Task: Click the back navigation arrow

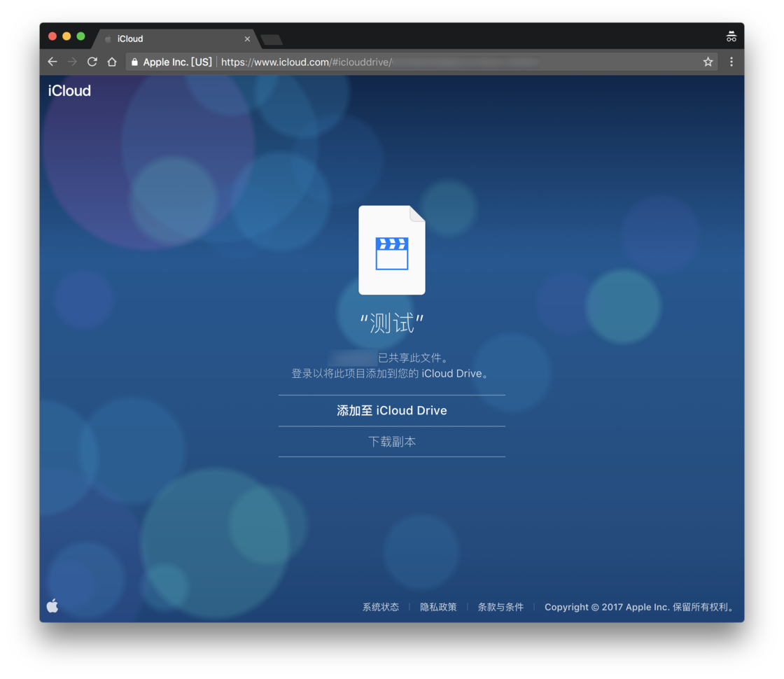Action: pyautogui.click(x=52, y=62)
